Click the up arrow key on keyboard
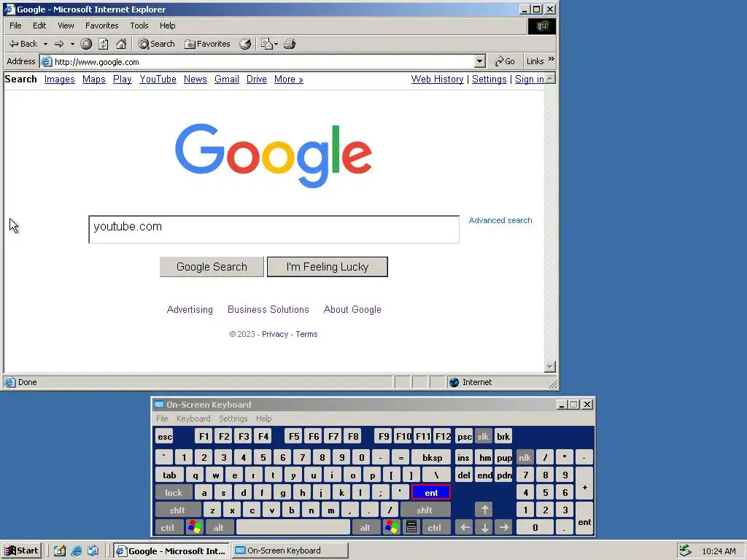747x560 pixels. pos(484,510)
